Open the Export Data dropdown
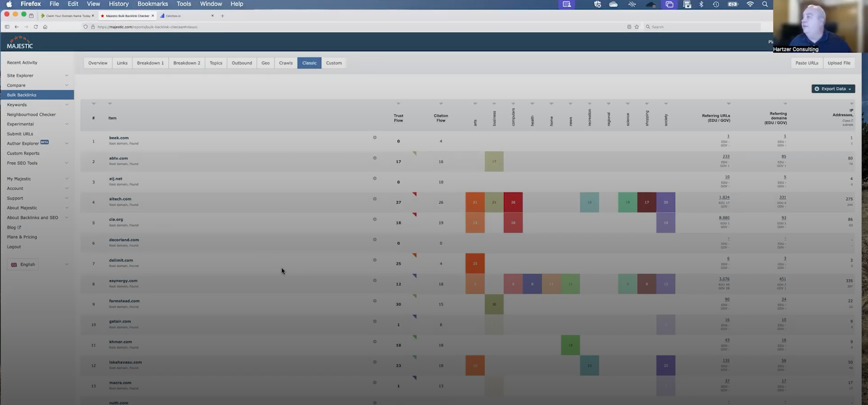This screenshot has width=868, height=405. [x=833, y=89]
